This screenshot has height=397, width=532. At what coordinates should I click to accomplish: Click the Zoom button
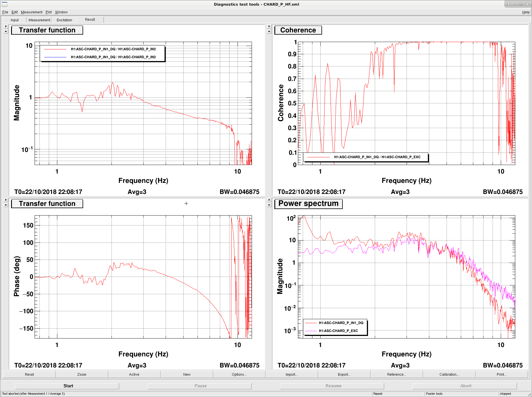82,375
